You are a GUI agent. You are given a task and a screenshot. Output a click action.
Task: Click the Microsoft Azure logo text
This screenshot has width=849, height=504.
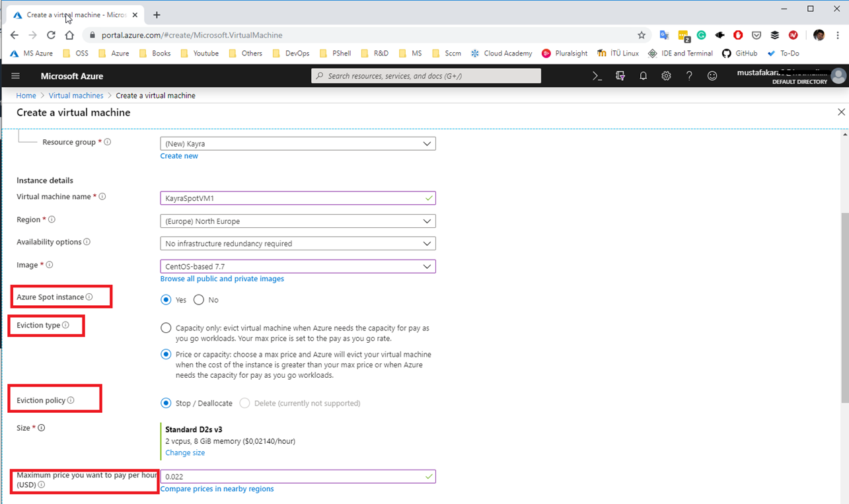click(x=72, y=76)
